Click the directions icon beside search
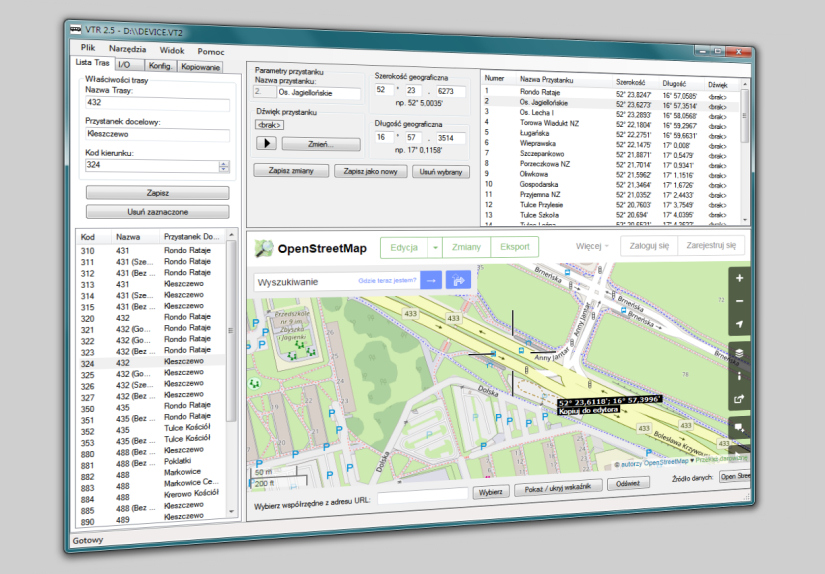 click(x=460, y=281)
